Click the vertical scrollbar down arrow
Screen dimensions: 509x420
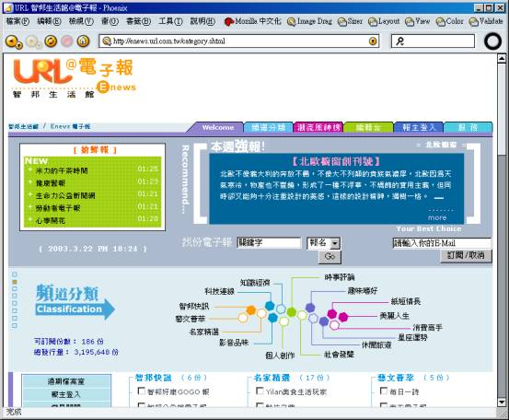[502, 402]
